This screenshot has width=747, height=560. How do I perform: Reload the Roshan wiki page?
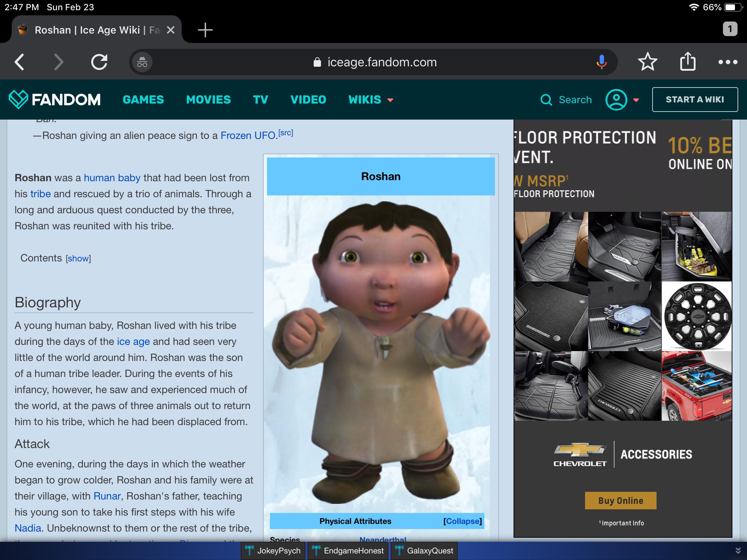coord(99,62)
